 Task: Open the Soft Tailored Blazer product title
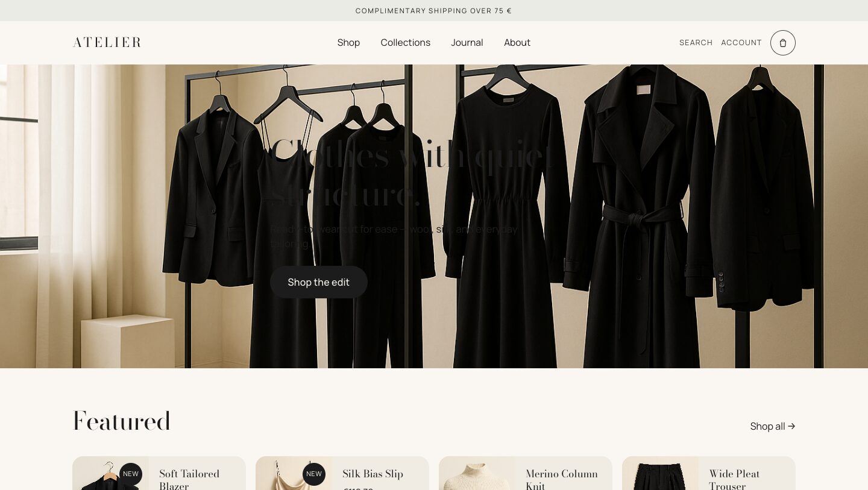[189, 480]
